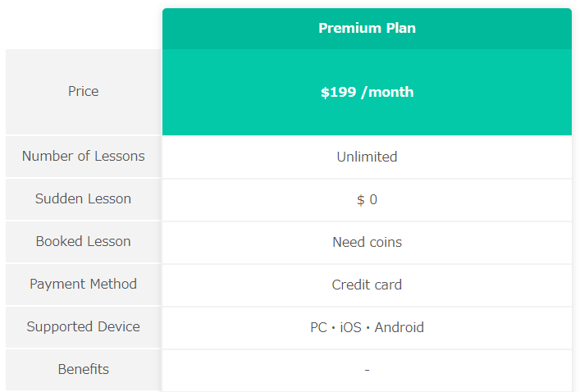The width and height of the screenshot is (580, 392).
Task: Click the Sudden Lesson row label
Action: click(x=83, y=199)
